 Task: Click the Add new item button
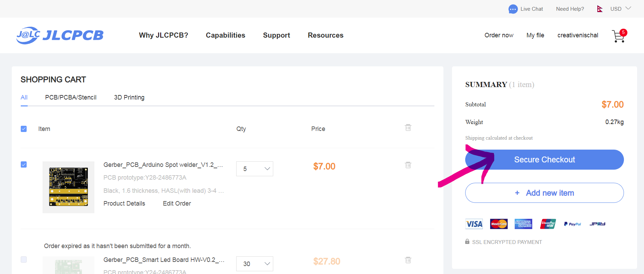coord(544,193)
